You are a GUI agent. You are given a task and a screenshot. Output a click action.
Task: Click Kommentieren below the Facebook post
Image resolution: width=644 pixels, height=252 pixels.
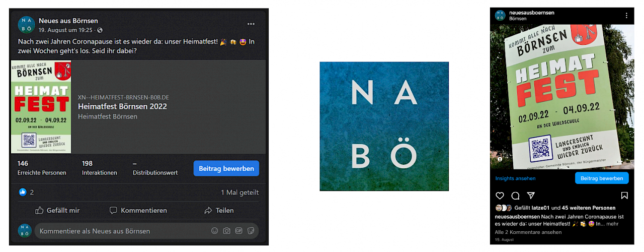click(x=138, y=210)
